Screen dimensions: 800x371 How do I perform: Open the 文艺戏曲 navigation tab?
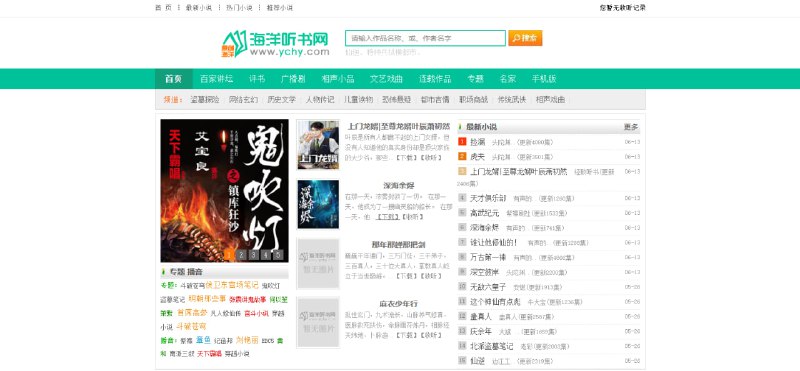pyautogui.click(x=386, y=79)
